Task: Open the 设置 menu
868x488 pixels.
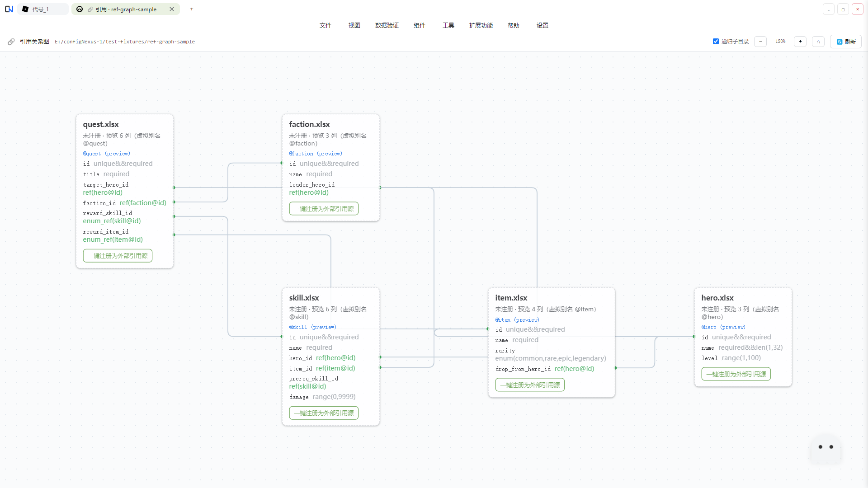Action: pos(542,25)
